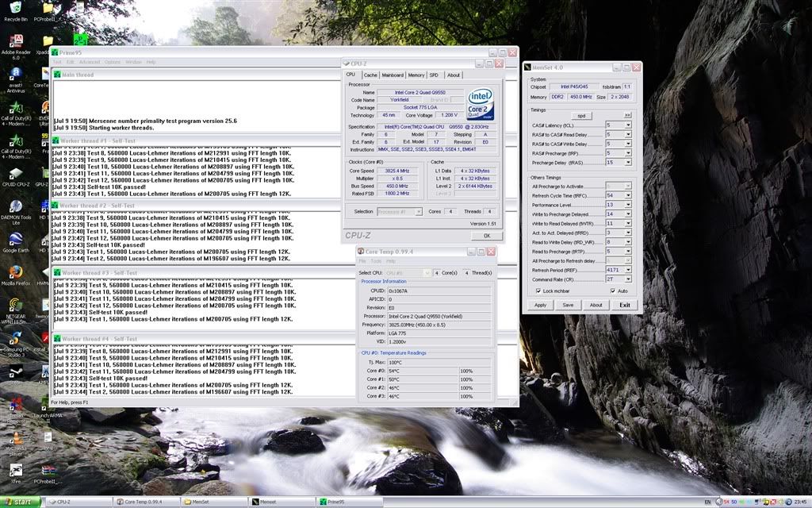Viewport: 812px width, 508px height.
Task: Open the Mainboard tab in CPU-Z
Action: (393, 75)
